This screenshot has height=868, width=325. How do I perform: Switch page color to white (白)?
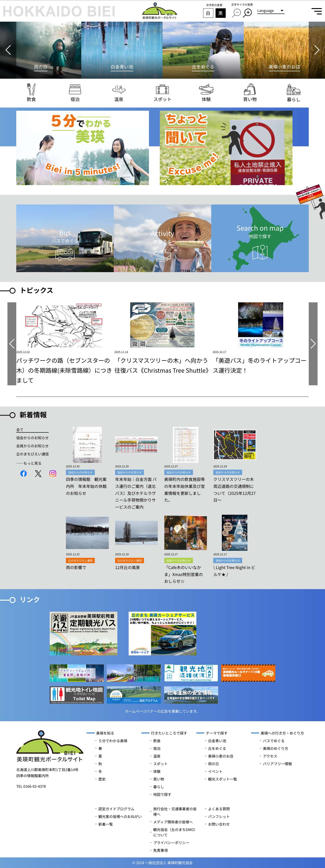coord(208,13)
